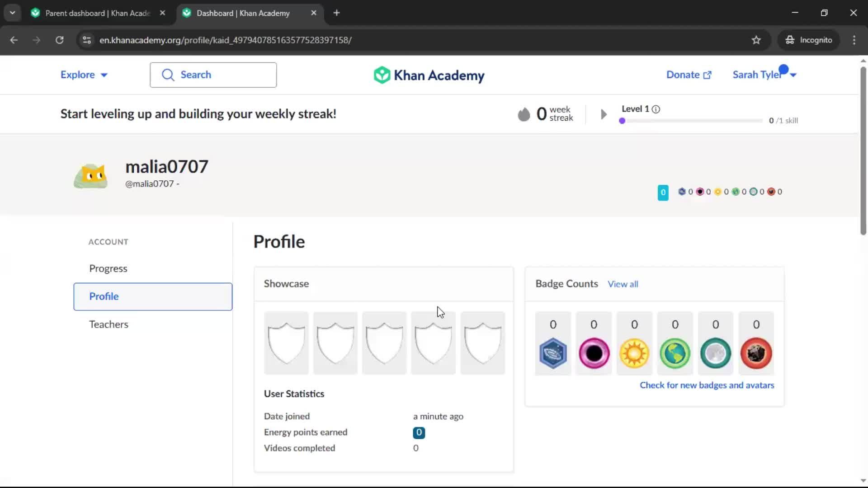Click the energy points badge in header
Image resolution: width=868 pixels, height=488 pixels.
pyautogui.click(x=663, y=192)
